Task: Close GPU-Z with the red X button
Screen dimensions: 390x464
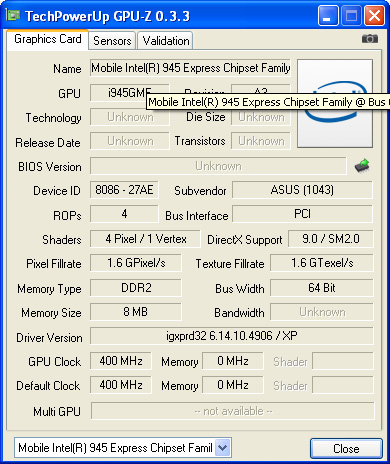Action: (374, 16)
